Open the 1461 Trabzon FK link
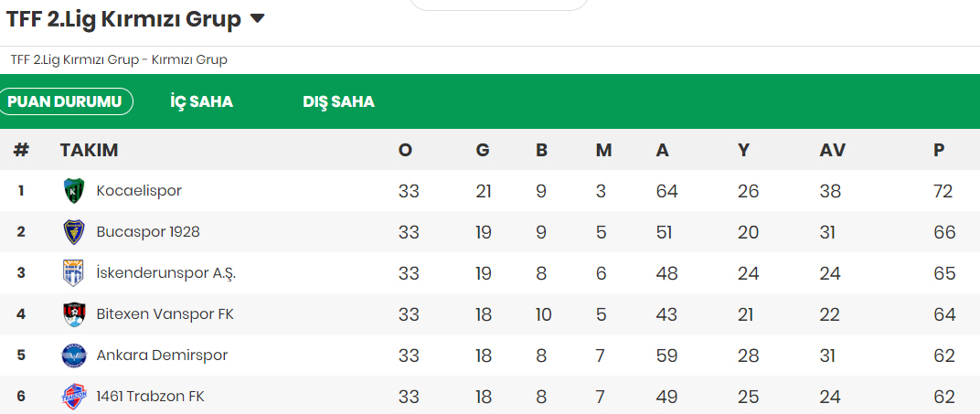Image resolution: width=980 pixels, height=414 pixels. click(150, 397)
